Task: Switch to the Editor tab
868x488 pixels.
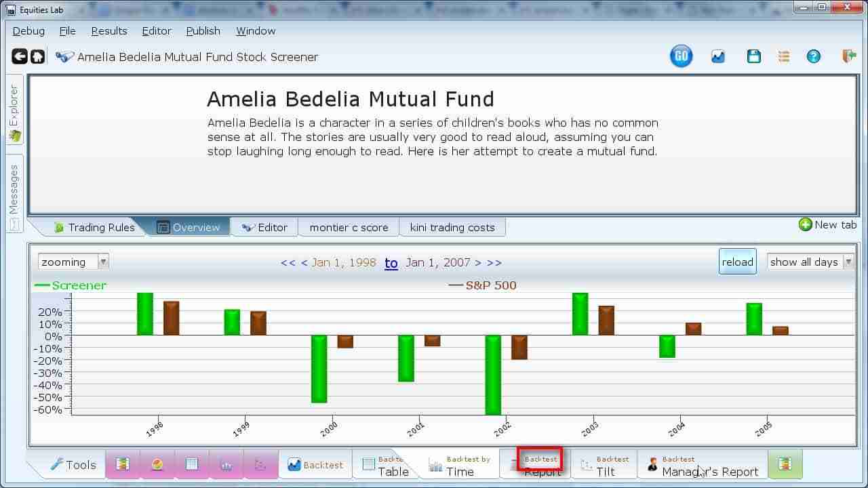Action: click(265, 227)
